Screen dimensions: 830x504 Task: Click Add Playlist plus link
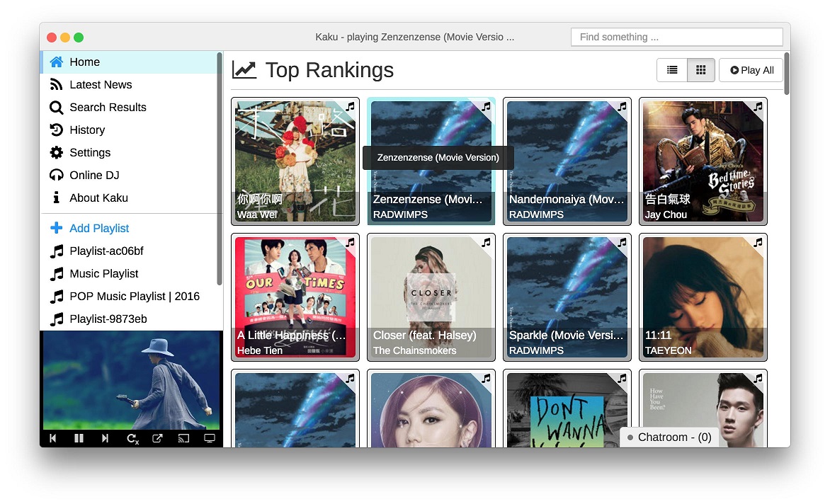(x=99, y=229)
